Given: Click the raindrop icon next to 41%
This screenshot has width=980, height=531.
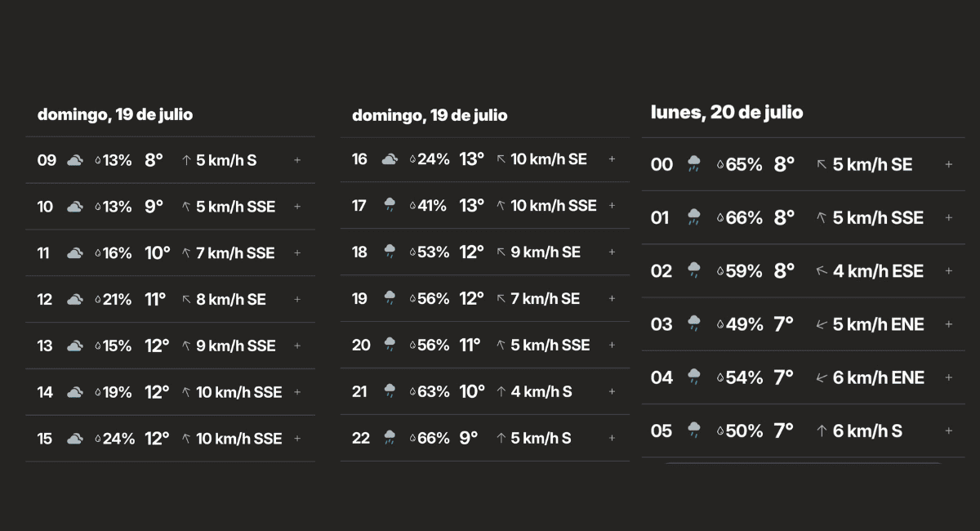Looking at the screenshot, I should coord(412,207).
